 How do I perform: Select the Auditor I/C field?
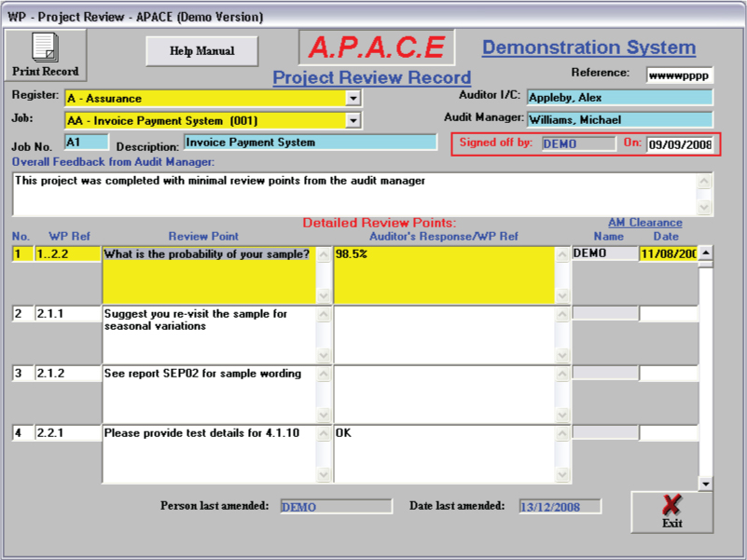click(619, 97)
